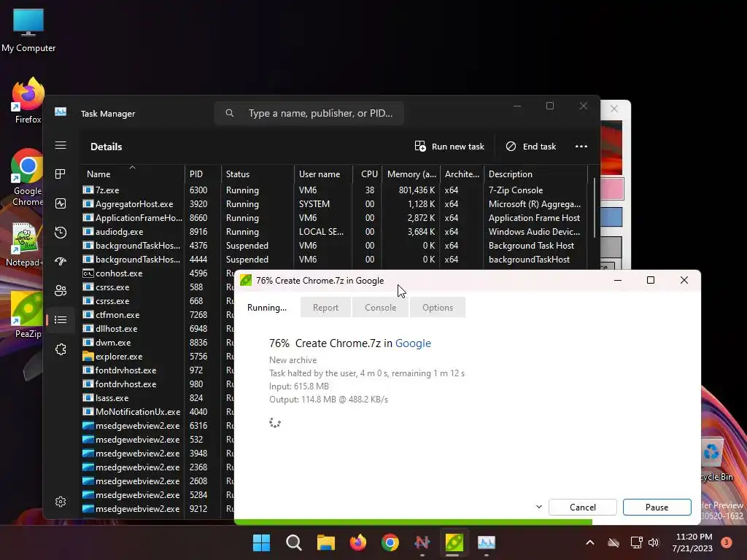Viewport: 747px width, 560px height.
Task: Select the Recycle Bin desktop icon
Action: (x=716, y=458)
